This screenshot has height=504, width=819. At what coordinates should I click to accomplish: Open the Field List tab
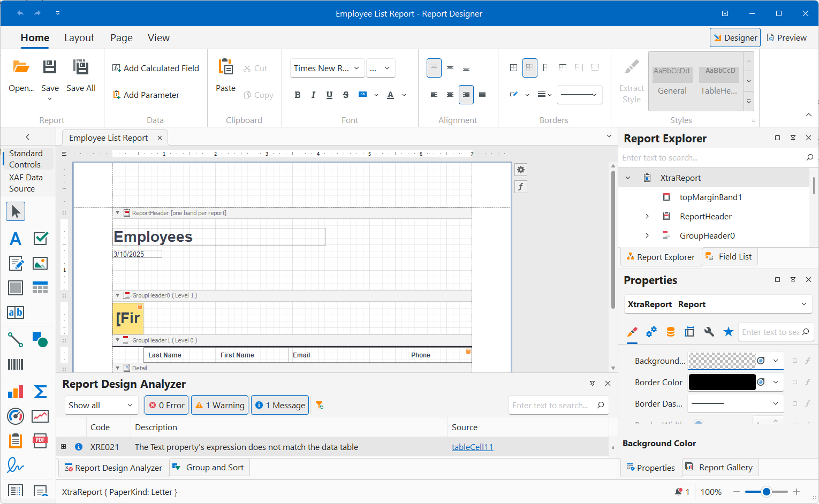click(729, 257)
